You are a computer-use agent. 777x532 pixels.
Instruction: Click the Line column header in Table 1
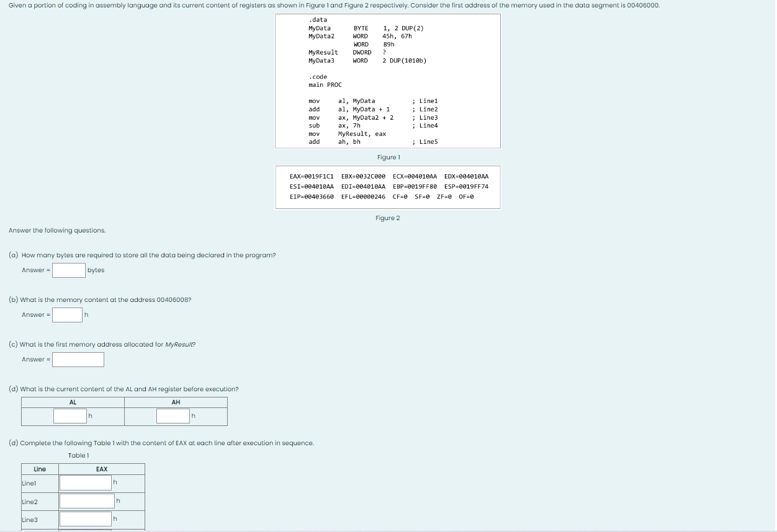point(40,469)
